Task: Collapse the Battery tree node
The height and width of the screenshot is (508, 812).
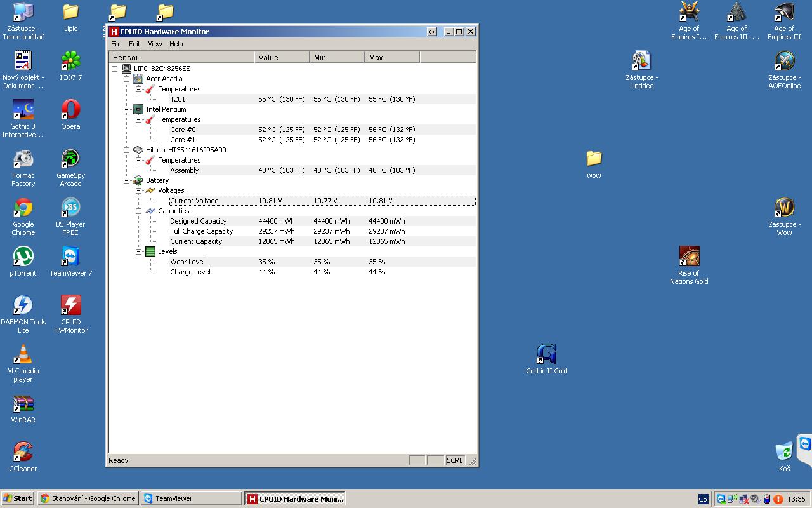Action: pyautogui.click(x=127, y=180)
